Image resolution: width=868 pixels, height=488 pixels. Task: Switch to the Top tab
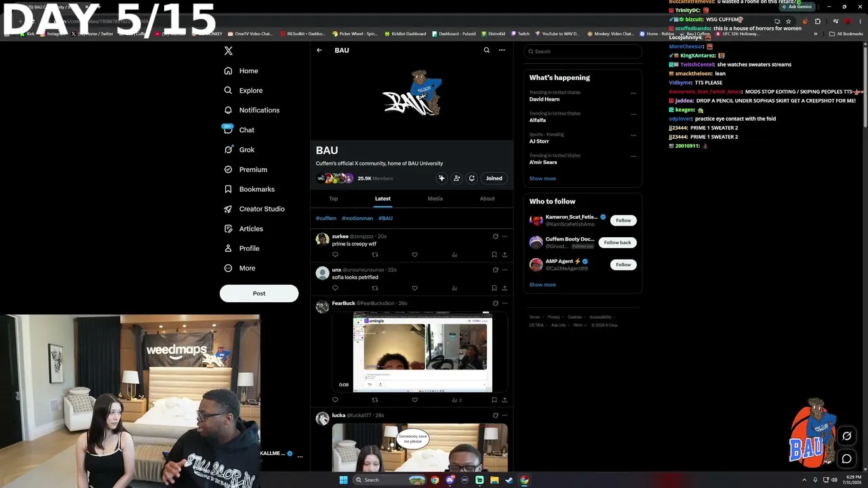[333, 199]
